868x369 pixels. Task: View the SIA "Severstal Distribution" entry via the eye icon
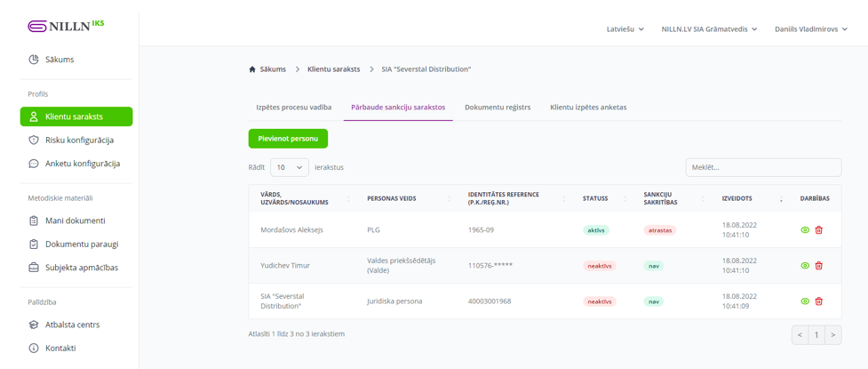coord(805,301)
